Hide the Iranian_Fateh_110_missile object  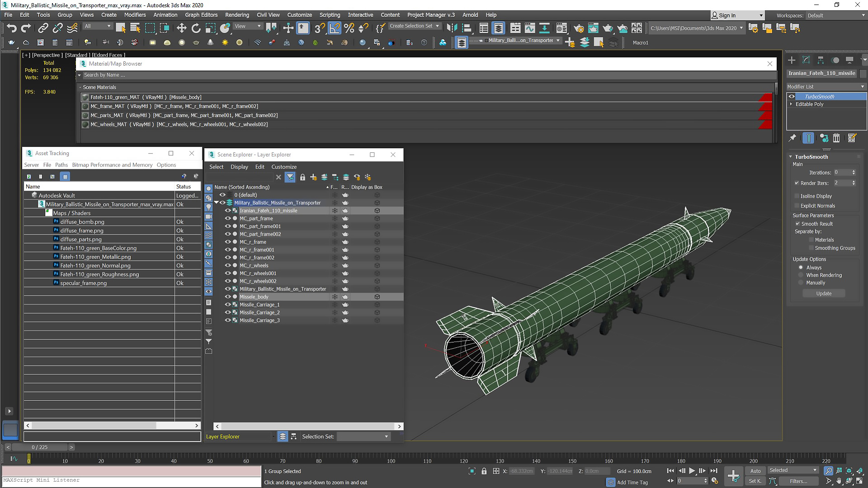point(228,211)
